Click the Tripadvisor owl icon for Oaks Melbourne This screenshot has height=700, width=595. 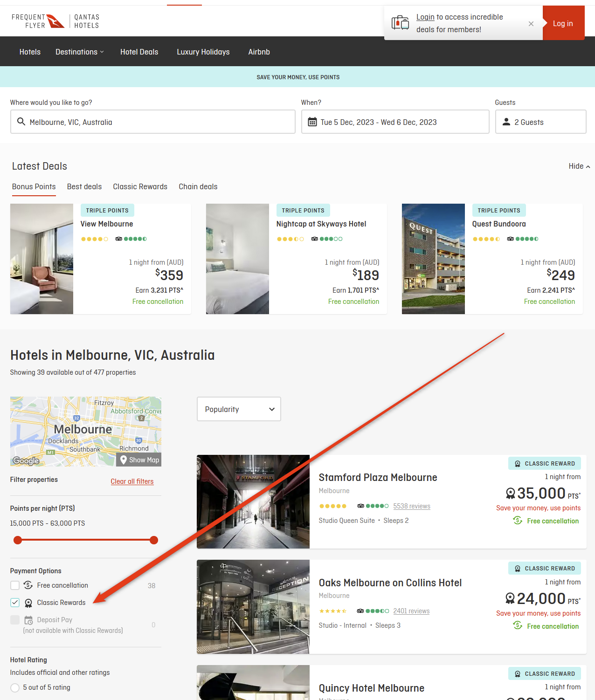tap(360, 611)
